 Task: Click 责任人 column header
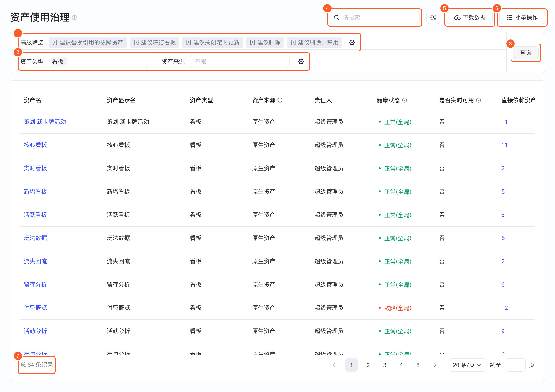323,100
